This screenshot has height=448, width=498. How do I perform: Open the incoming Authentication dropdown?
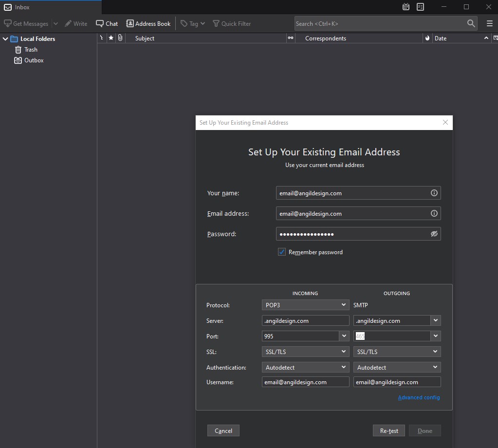click(x=306, y=367)
